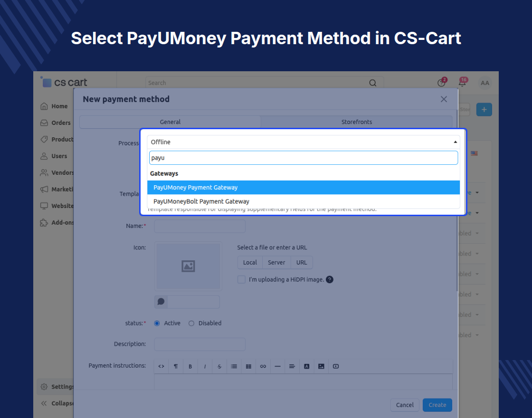The width and height of the screenshot is (532, 418).
Task: Click the blue plus add button
Action: pos(484,110)
